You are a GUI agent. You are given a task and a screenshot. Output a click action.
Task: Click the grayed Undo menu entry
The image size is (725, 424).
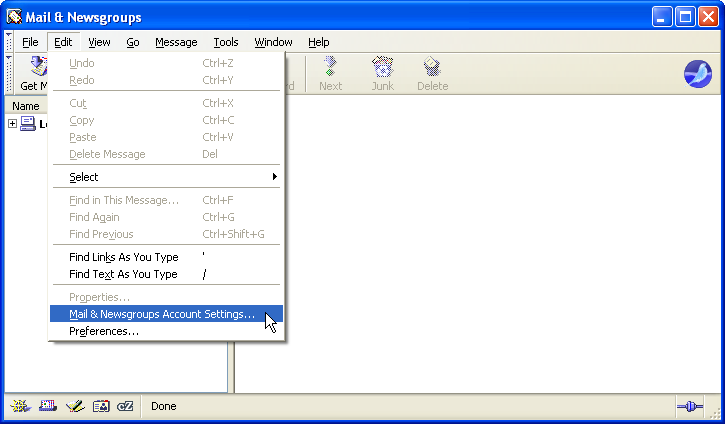166,63
